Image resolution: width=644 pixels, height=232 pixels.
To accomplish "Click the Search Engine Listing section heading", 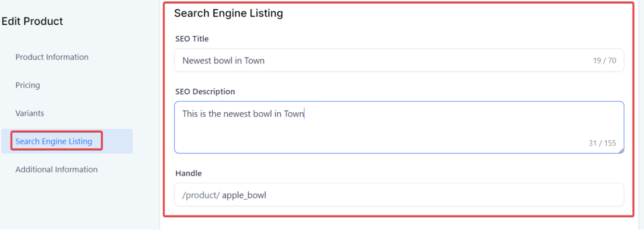I will pos(228,14).
